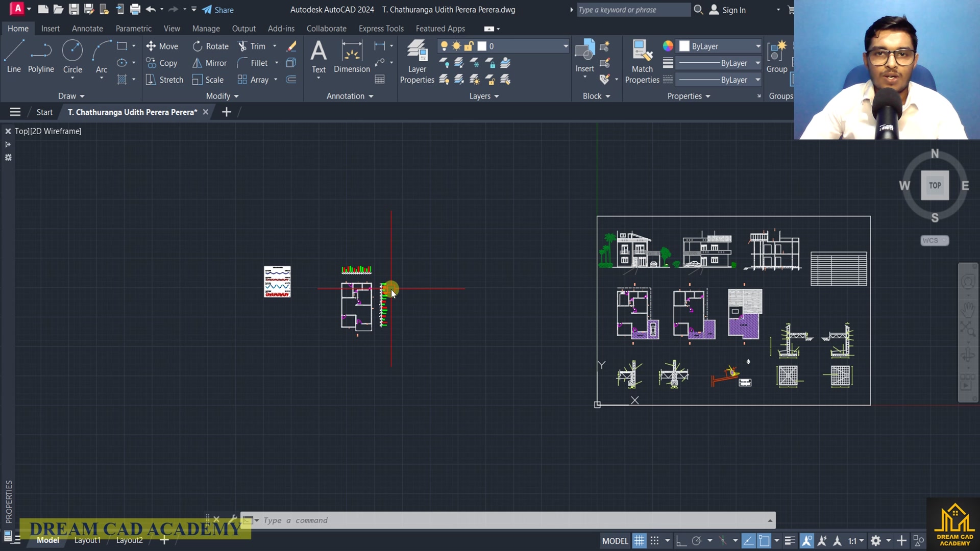Viewport: 980px width, 551px height.
Task: Click the Mirror tool
Action: [x=210, y=63]
